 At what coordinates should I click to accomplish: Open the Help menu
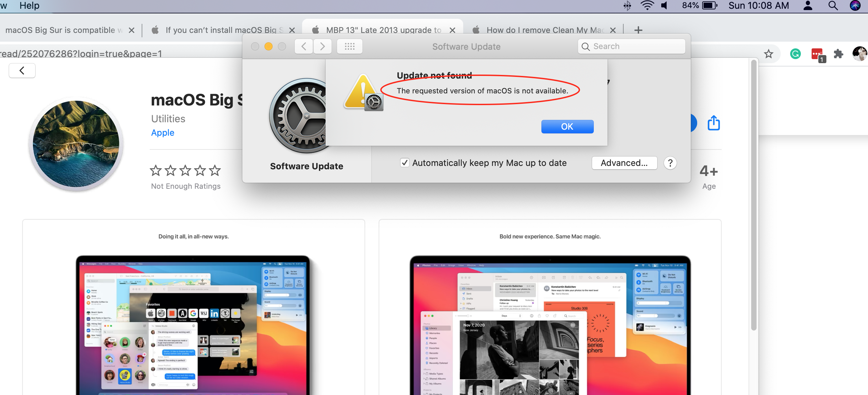pos(29,6)
